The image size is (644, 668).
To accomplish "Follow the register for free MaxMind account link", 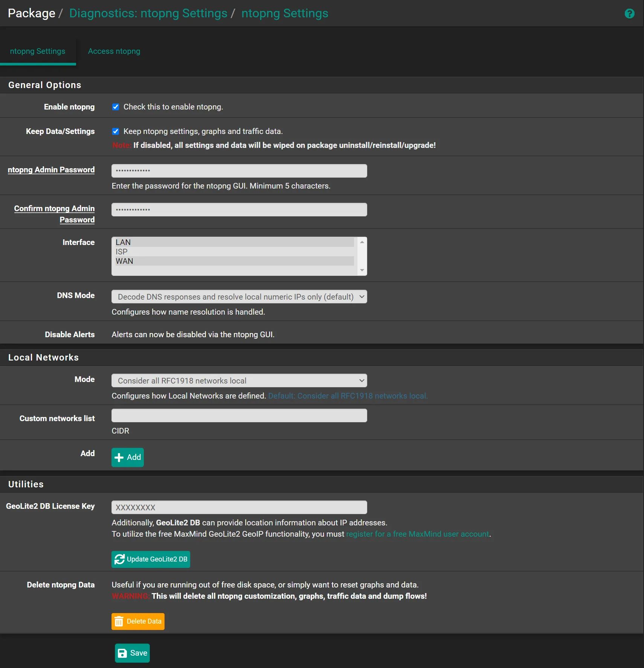I will [417, 534].
